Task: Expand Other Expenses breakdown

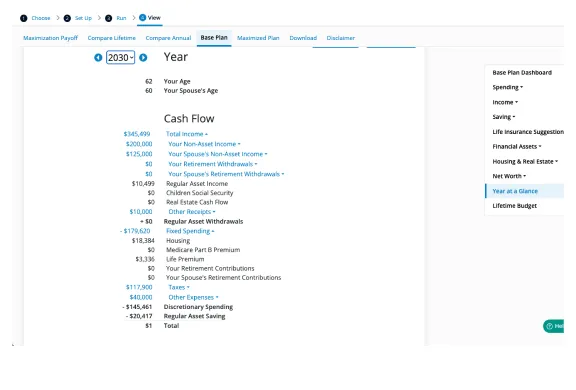Action: click(x=193, y=297)
